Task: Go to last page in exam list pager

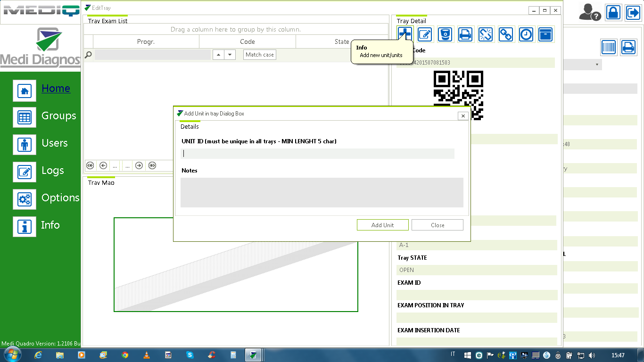Action: point(152,165)
